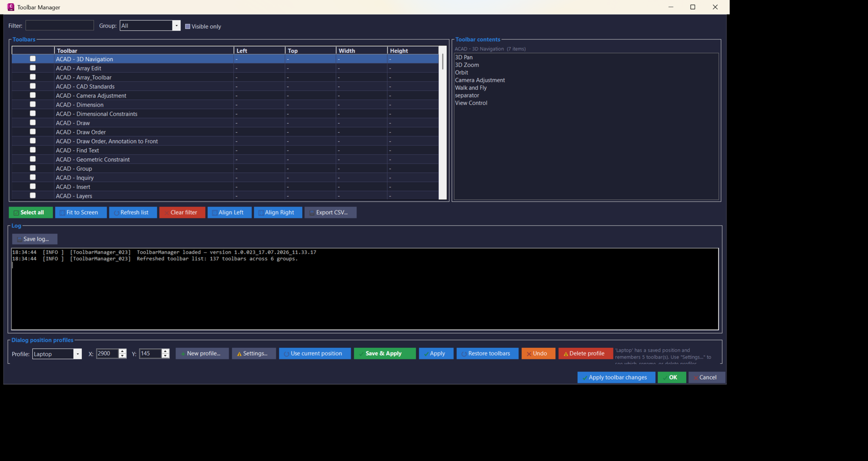Toggle the ACAD - Draw toolbar checkbox
The height and width of the screenshot is (461, 868).
point(33,123)
